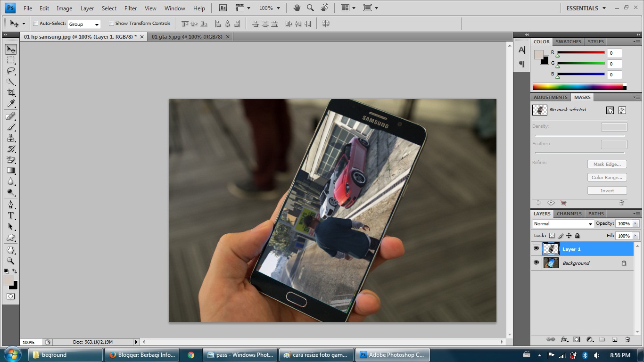Select the Clone Stamp tool
Viewport: 644px width, 362px height.
[11, 138]
